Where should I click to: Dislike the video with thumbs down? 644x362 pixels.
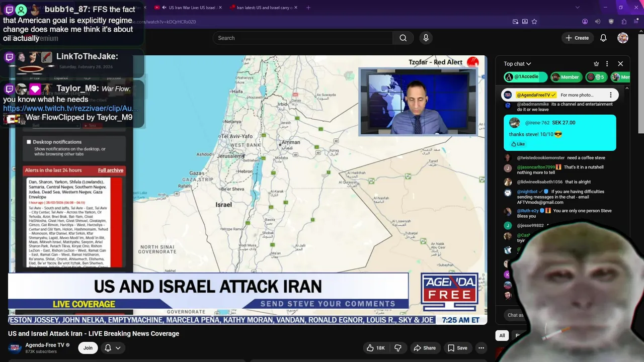398,348
